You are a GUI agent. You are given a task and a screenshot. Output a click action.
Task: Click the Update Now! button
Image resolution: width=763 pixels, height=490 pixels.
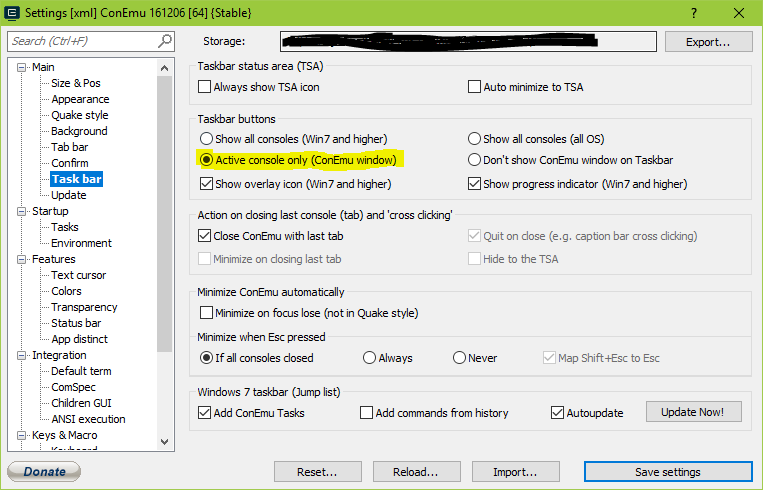point(694,412)
